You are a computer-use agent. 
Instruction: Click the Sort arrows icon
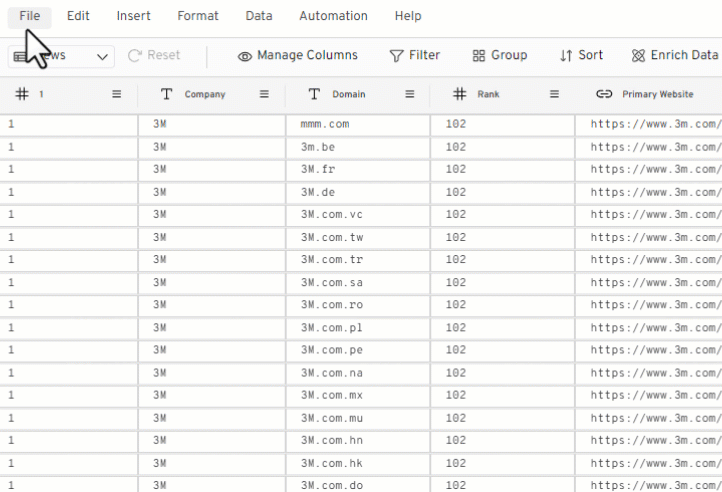pyautogui.click(x=566, y=56)
